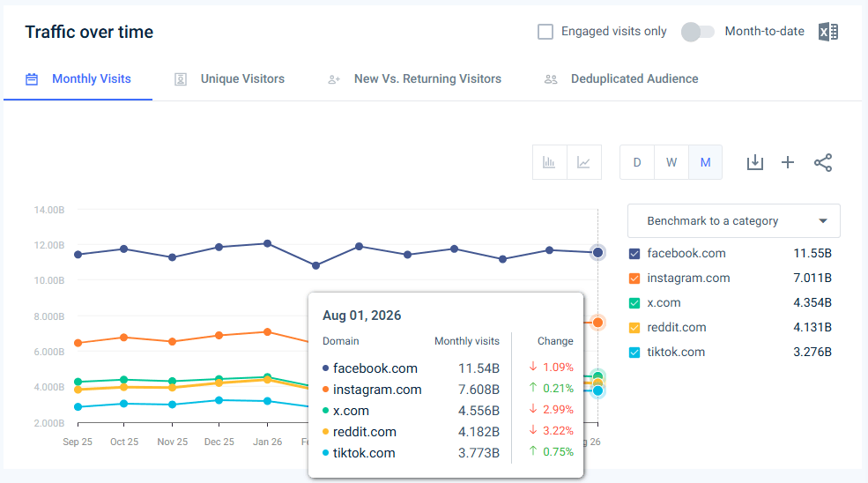868x483 pixels.
Task: Click New Vs. Returning Visitors icon
Action: point(334,79)
